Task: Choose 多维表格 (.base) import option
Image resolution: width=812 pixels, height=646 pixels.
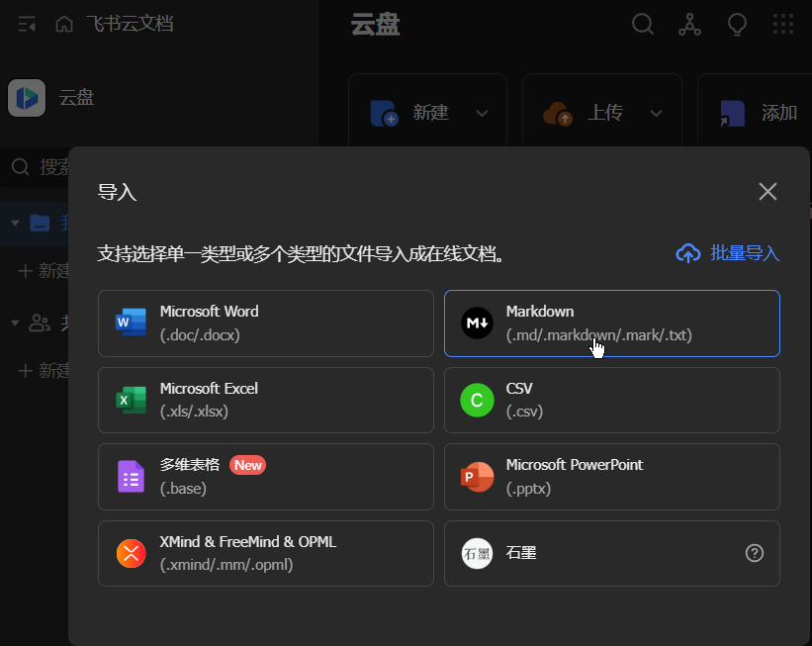Action: [265, 476]
